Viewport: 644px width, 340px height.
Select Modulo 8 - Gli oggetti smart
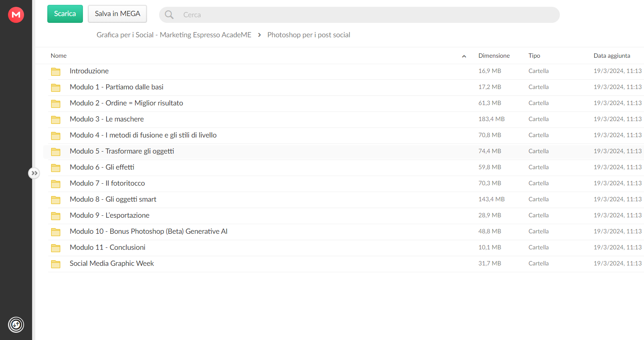point(113,199)
